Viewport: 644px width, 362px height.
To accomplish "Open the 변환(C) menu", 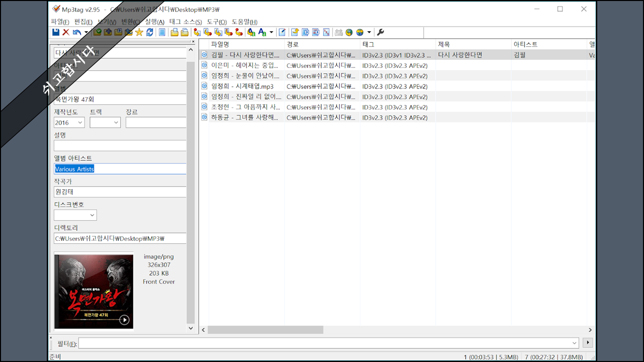I will click(x=131, y=22).
